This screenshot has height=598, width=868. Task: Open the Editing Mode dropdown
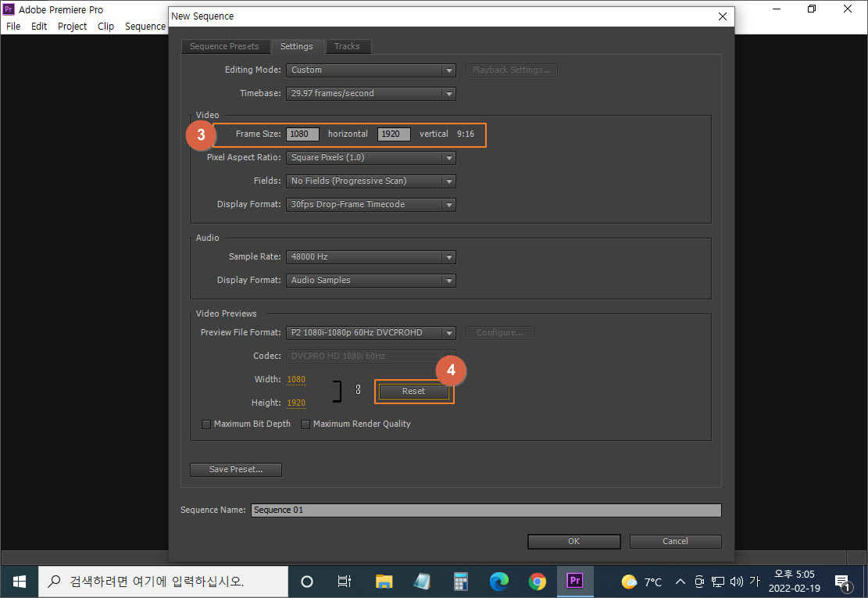click(x=371, y=70)
